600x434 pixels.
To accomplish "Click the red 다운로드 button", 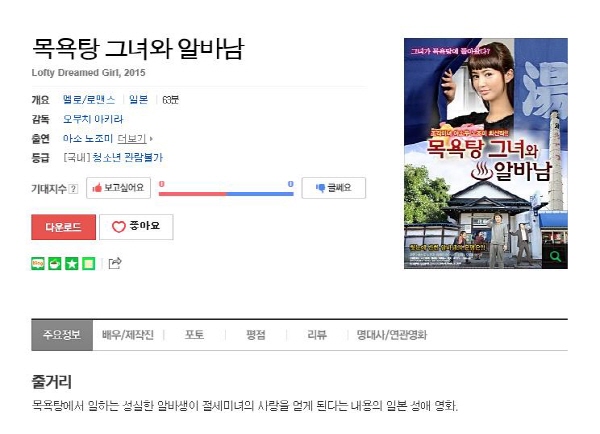I will (64, 227).
